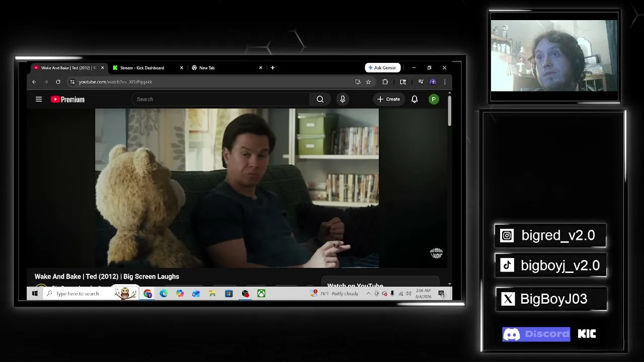The height and width of the screenshot is (362, 644).
Task: Go to the YouTube Premium home logo
Action: (x=67, y=100)
